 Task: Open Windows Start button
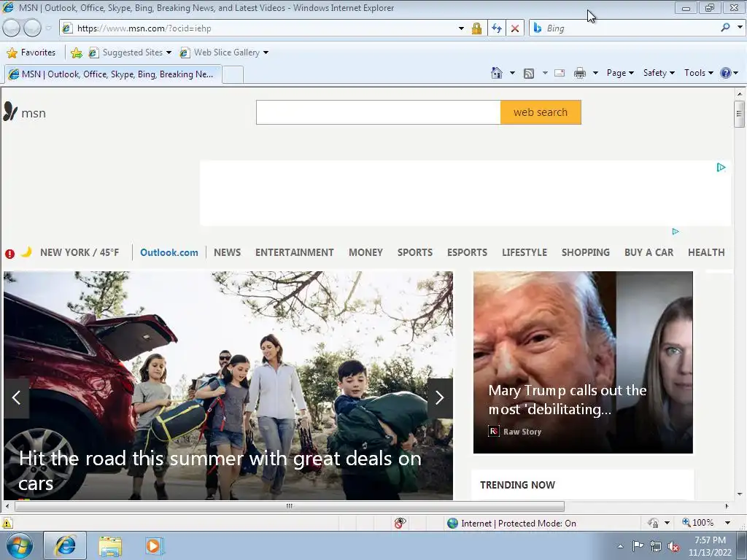[x=20, y=545]
